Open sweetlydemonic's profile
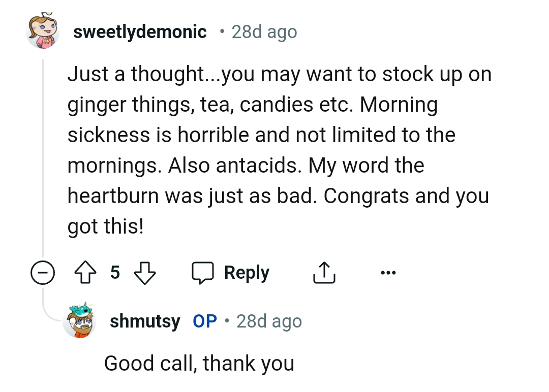Image resolution: width=549 pixels, height=392 pixels. pos(140,31)
